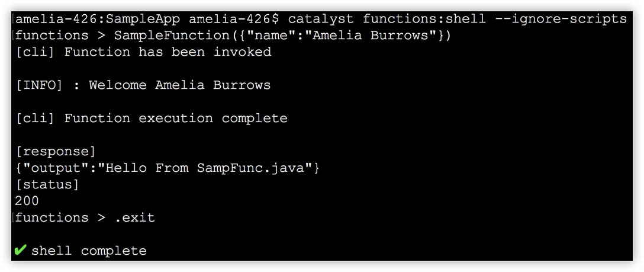Image resolution: width=644 pixels, height=272 pixels.
Task: Click the [status] label
Action: pos(47,184)
